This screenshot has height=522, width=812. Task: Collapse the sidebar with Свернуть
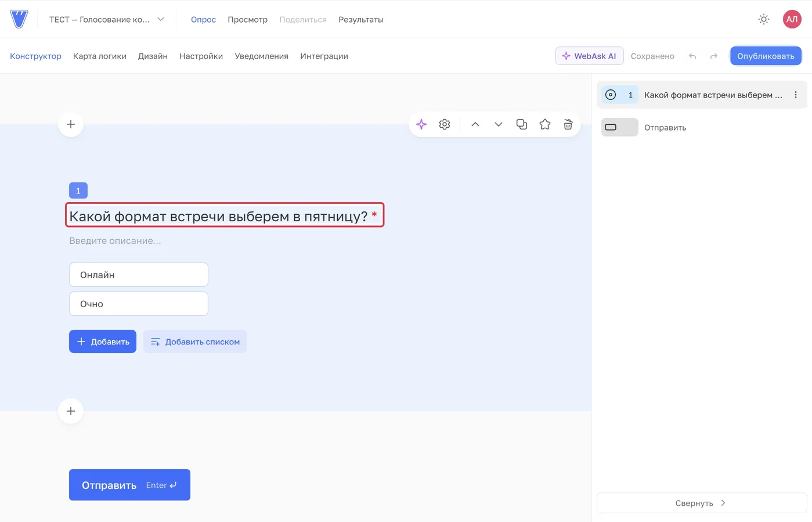coord(701,503)
